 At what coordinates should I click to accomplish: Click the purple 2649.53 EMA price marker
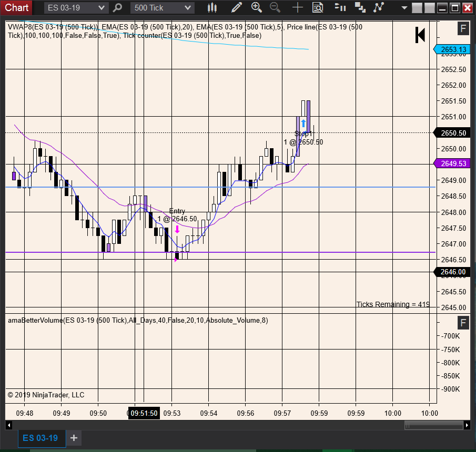[452, 163]
